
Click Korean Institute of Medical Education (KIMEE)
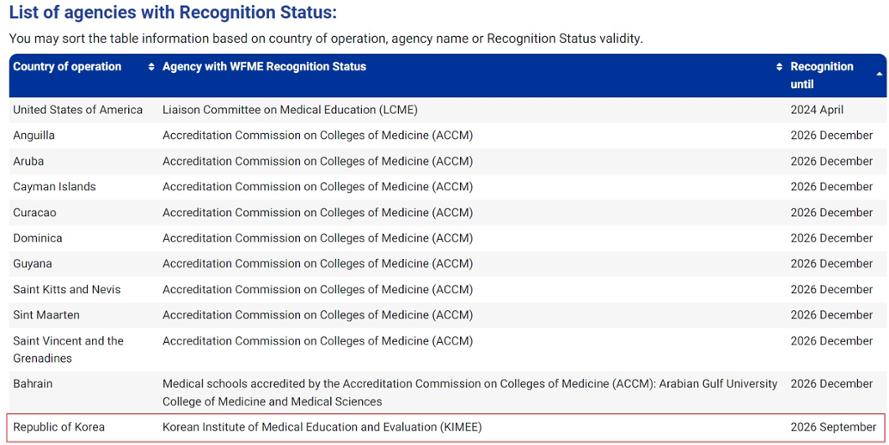coord(322,427)
